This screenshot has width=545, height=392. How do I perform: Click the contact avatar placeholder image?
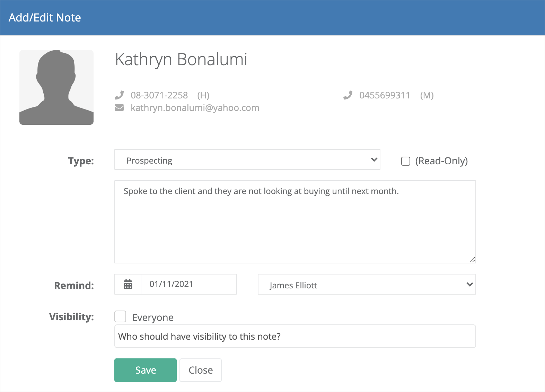click(56, 87)
